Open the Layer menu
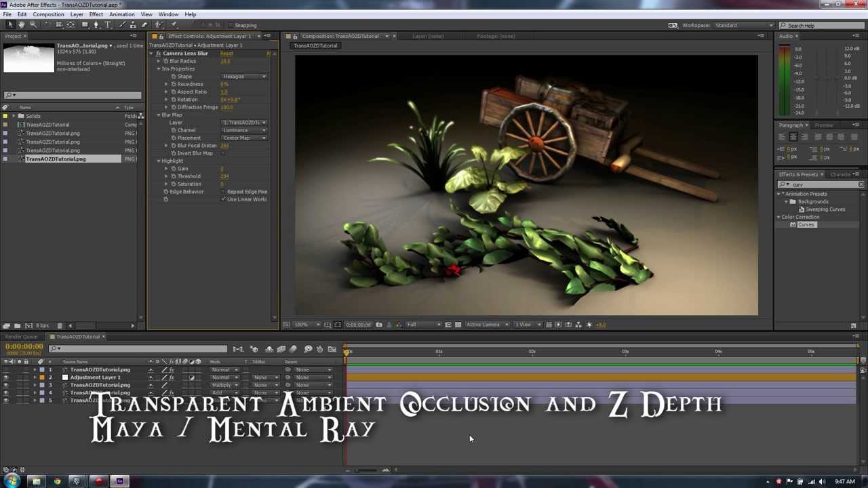Screen dimensions: 868x488 tap(77, 14)
